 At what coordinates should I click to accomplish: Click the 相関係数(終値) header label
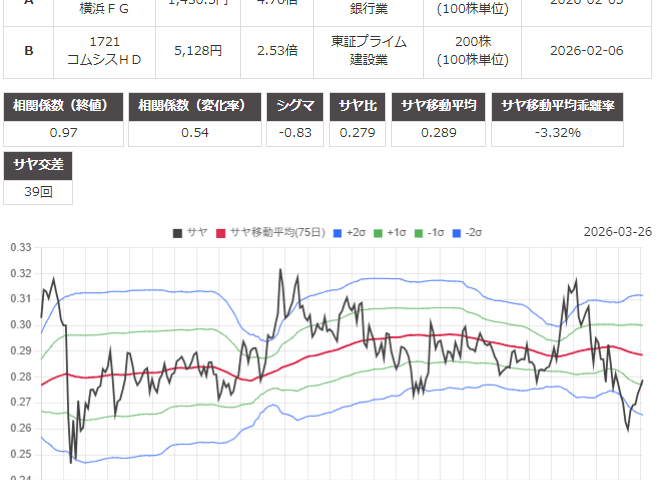pos(65,107)
